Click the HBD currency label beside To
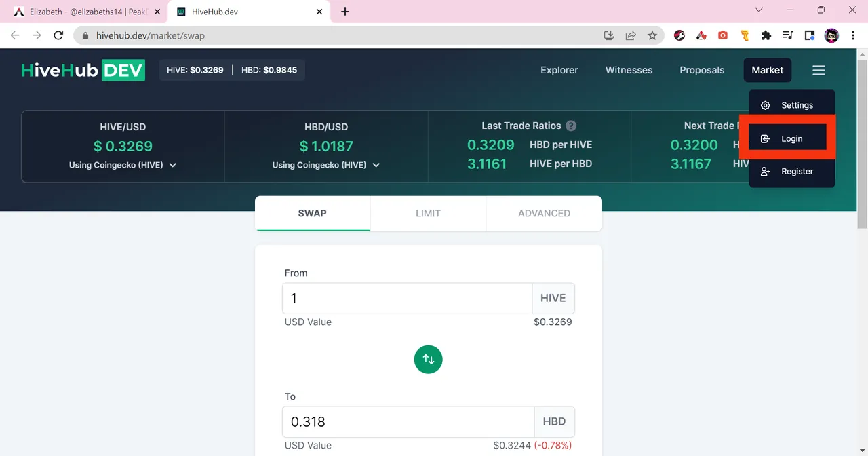The height and width of the screenshot is (456, 868). tap(555, 421)
